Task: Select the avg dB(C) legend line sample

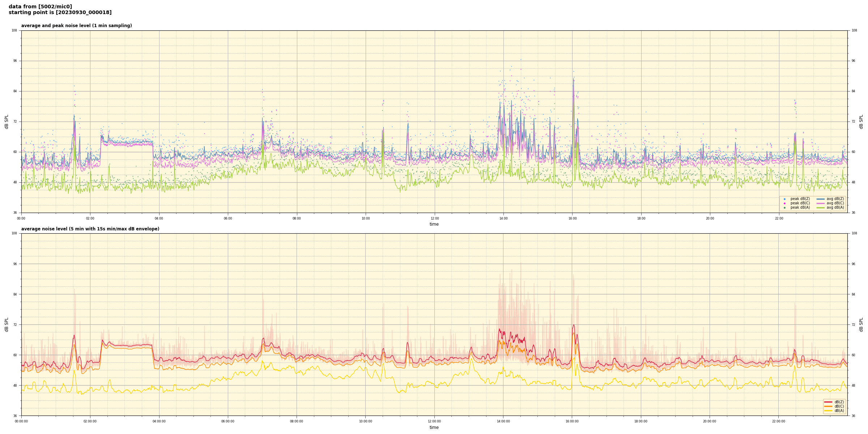Action: (820, 203)
